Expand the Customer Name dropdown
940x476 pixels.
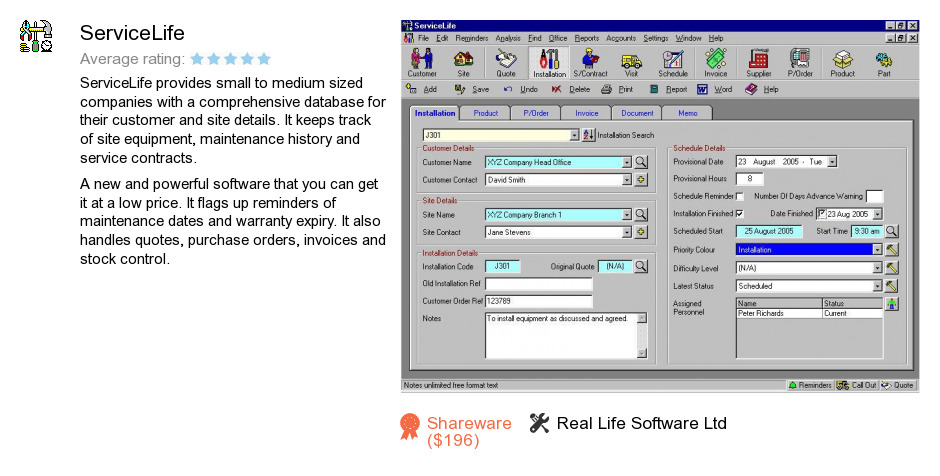click(x=626, y=162)
